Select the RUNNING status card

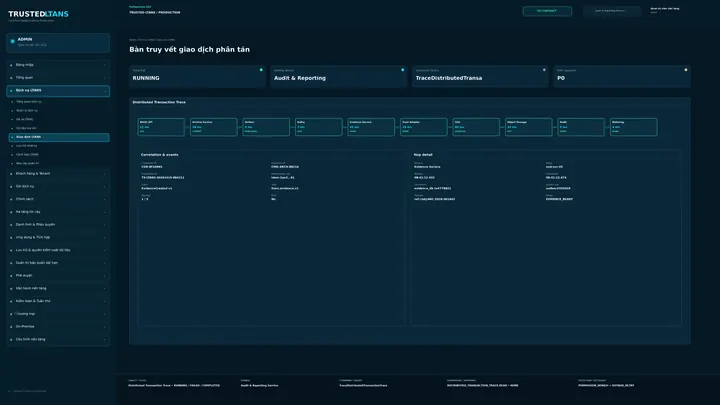click(x=197, y=76)
